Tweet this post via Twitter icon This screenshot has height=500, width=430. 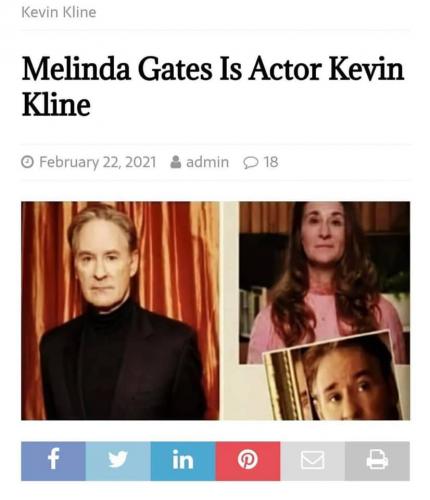coord(118,461)
